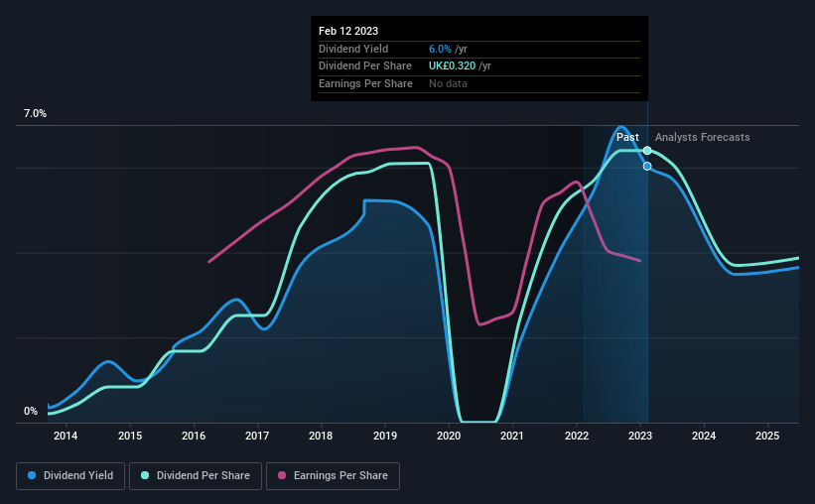Click the 'No data' earnings value
The width and height of the screenshot is (815, 504).
coord(448,83)
